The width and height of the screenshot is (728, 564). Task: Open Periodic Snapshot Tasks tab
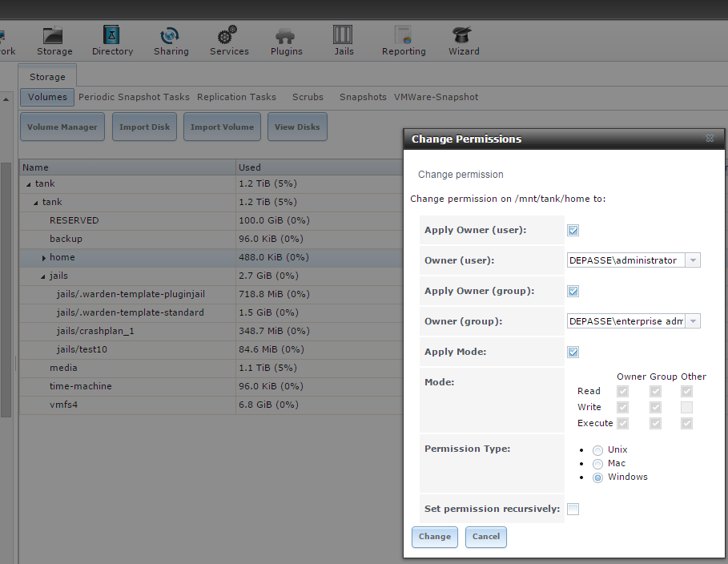[x=134, y=97]
